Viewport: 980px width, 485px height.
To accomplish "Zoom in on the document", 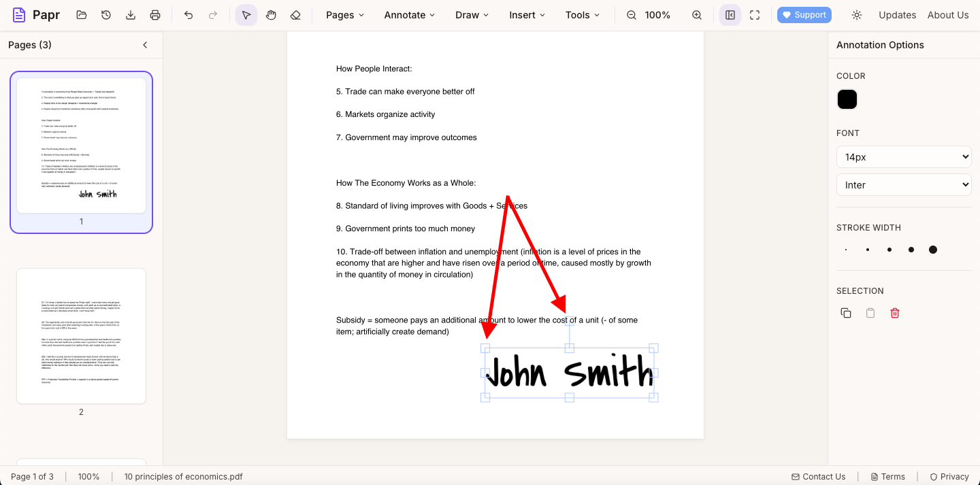I will point(696,14).
